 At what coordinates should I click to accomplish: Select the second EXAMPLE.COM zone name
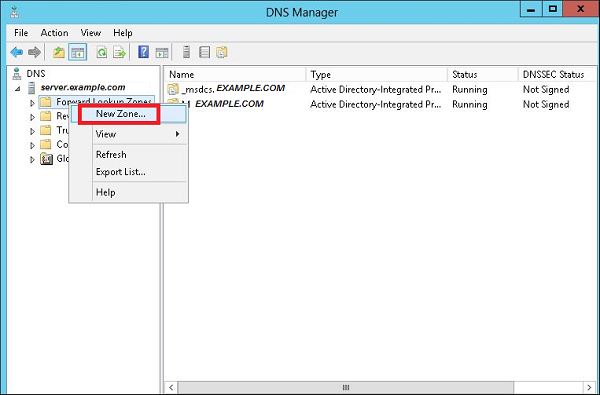point(229,104)
